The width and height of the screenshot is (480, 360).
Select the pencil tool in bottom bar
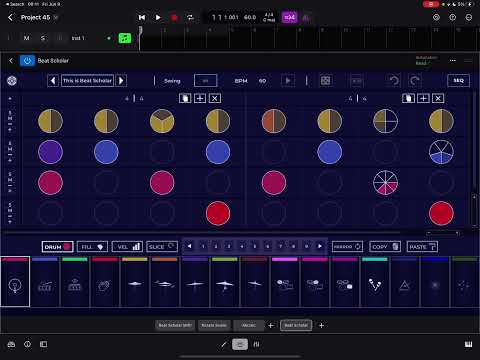click(224, 344)
